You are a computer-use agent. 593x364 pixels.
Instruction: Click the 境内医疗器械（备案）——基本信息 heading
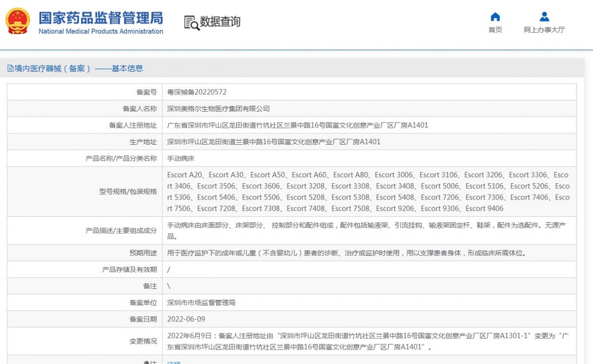pyautogui.click(x=79, y=69)
